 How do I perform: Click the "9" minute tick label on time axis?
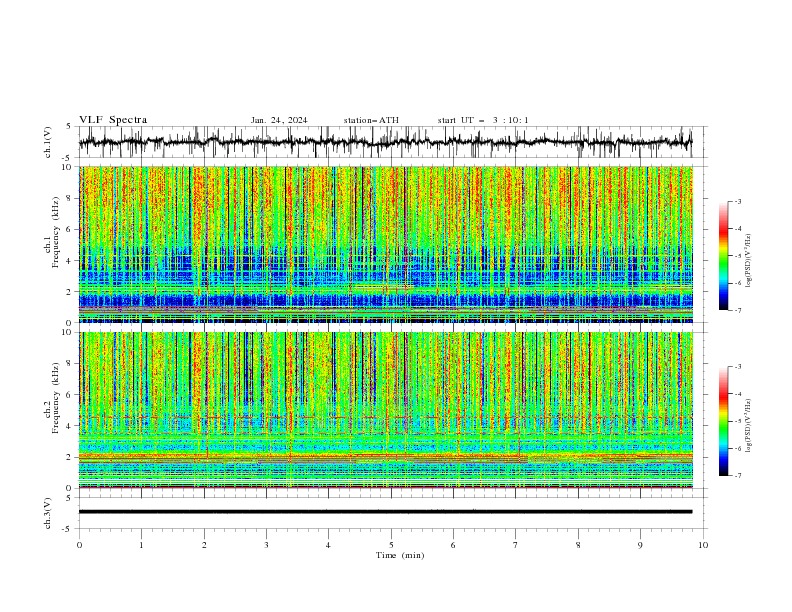[640, 545]
